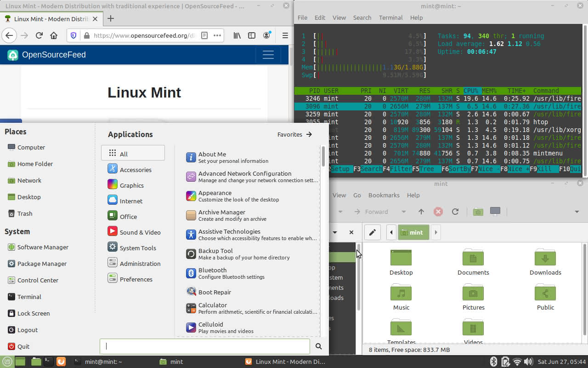Click CPU% column header in htop
Image resolution: width=588 pixels, height=368 pixels.
[471, 91]
